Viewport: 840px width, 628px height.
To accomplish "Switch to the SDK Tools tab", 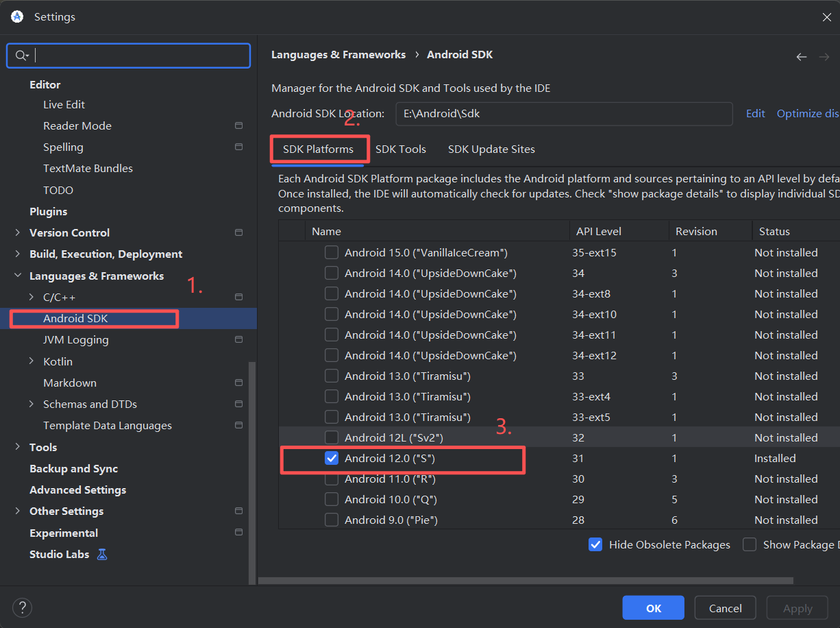I will (400, 149).
